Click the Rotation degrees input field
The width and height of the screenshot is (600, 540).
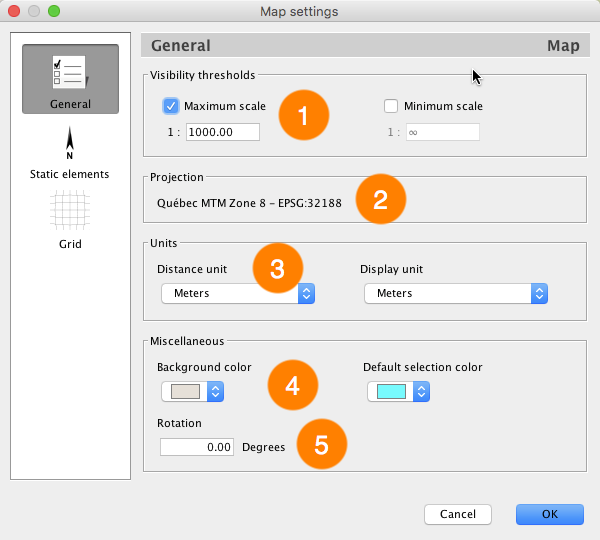(x=197, y=447)
